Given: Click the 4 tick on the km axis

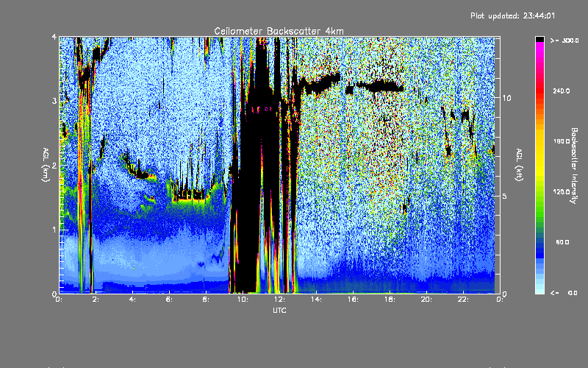Looking at the screenshot, I should tap(54, 38).
